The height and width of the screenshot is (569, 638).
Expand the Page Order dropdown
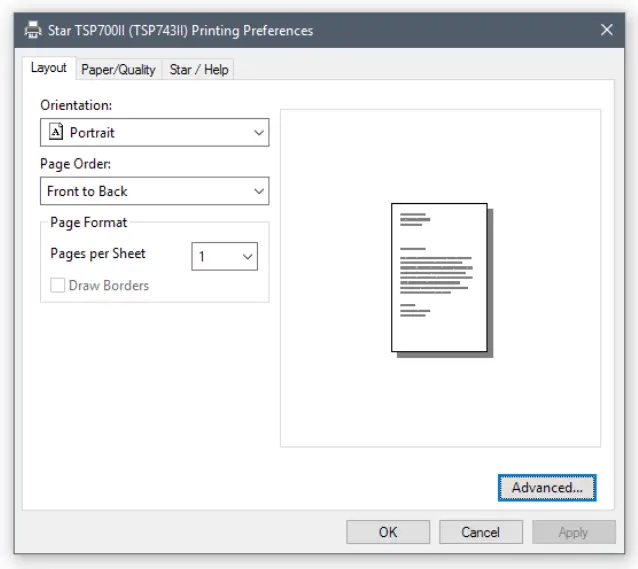click(155, 191)
